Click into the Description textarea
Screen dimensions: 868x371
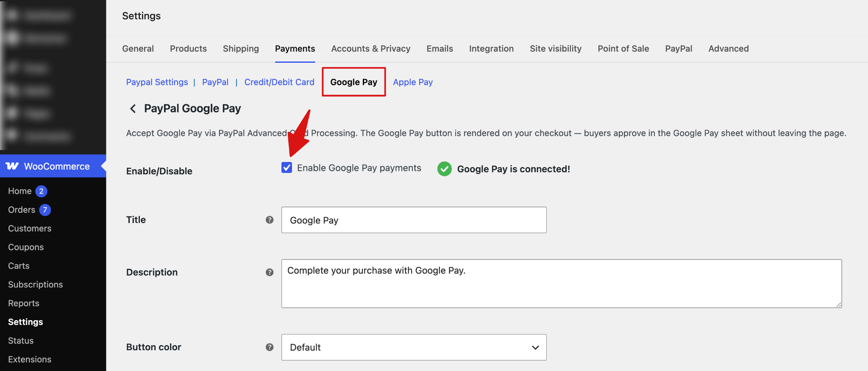562,284
